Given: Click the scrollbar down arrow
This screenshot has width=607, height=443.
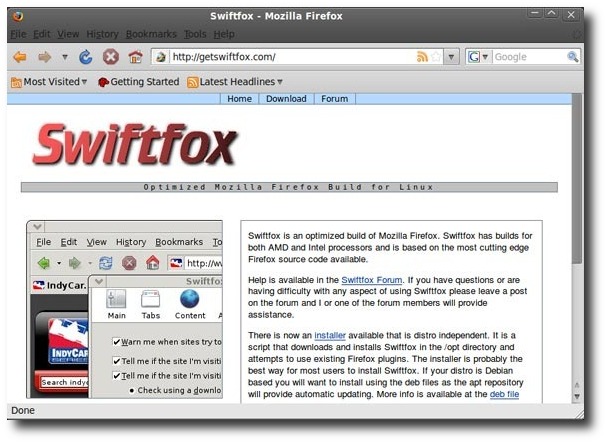Looking at the screenshot, I should [577, 397].
